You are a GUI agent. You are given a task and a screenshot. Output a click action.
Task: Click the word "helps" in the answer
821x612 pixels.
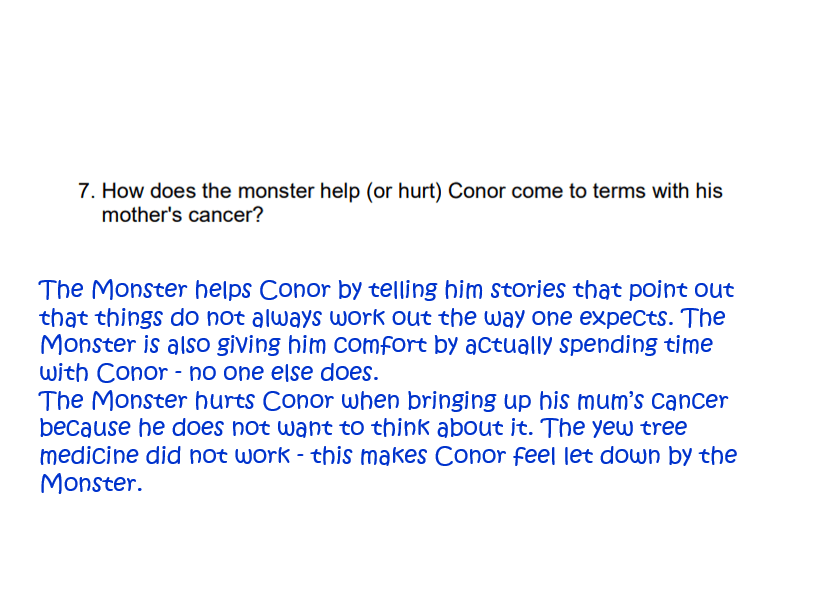click(x=223, y=291)
